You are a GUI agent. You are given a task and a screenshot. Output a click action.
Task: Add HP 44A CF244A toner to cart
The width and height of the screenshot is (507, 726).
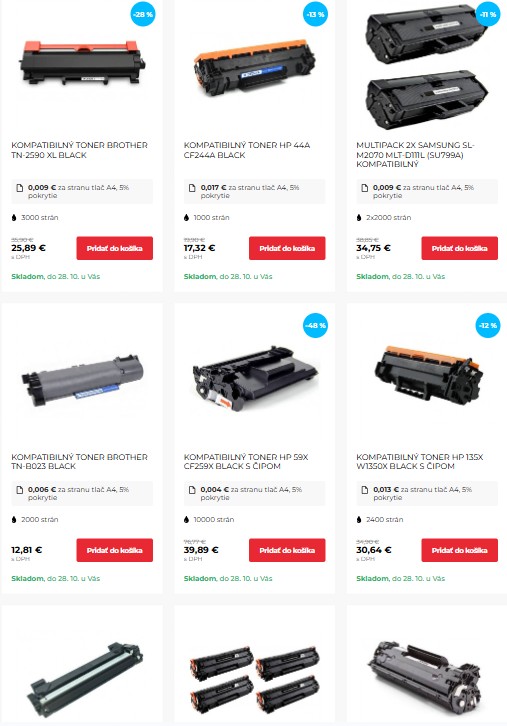287,248
